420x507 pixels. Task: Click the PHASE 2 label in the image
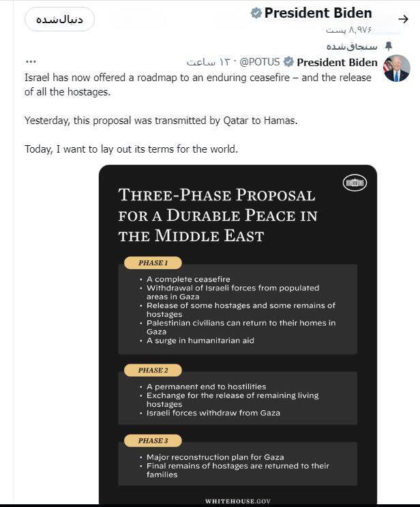pos(152,370)
